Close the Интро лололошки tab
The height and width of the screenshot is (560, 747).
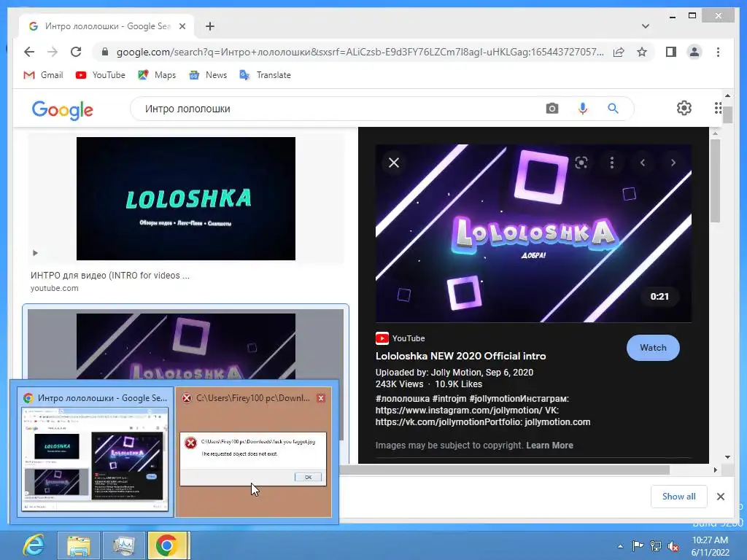pyautogui.click(x=182, y=26)
